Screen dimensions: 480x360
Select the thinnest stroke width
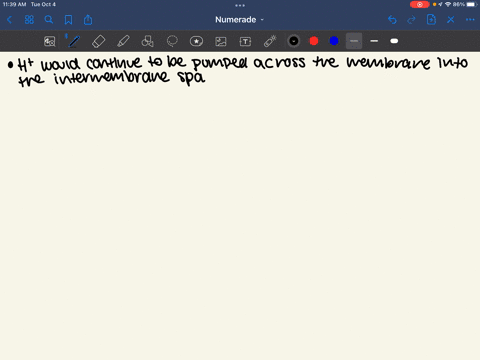click(x=354, y=41)
